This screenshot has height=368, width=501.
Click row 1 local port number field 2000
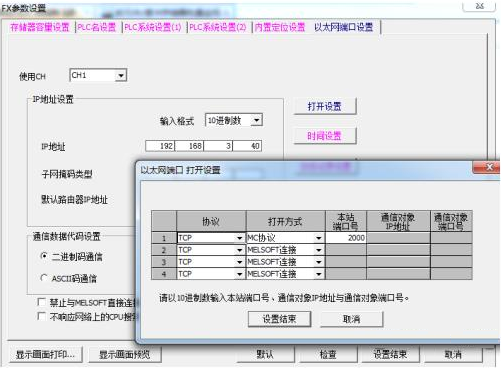pyautogui.click(x=346, y=238)
